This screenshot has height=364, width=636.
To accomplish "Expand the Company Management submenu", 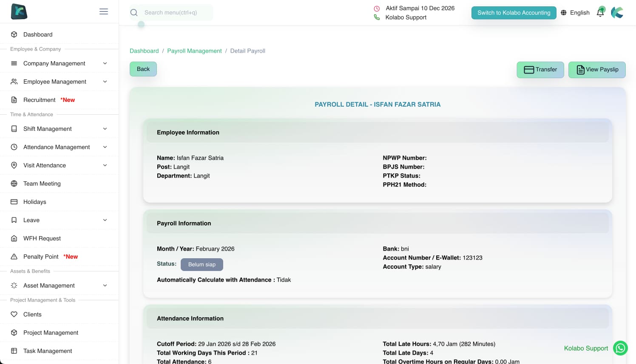I will tap(105, 63).
